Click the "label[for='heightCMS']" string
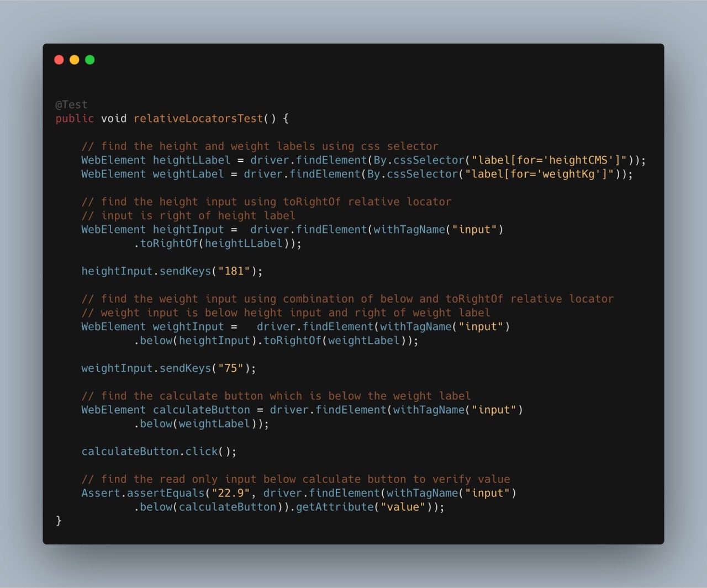This screenshot has width=707, height=588. point(549,160)
